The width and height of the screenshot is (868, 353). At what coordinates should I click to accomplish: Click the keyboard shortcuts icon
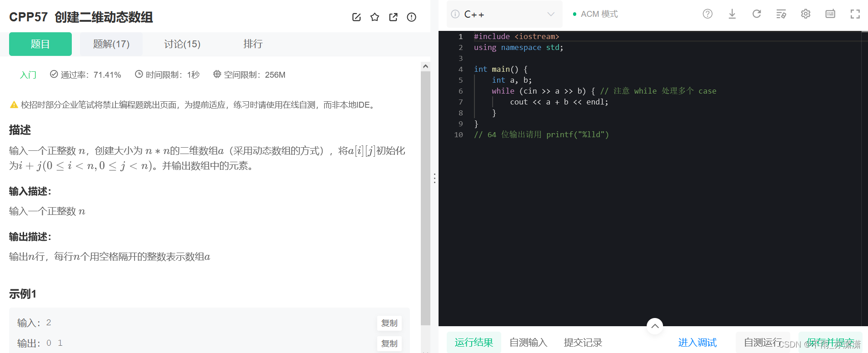click(830, 14)
